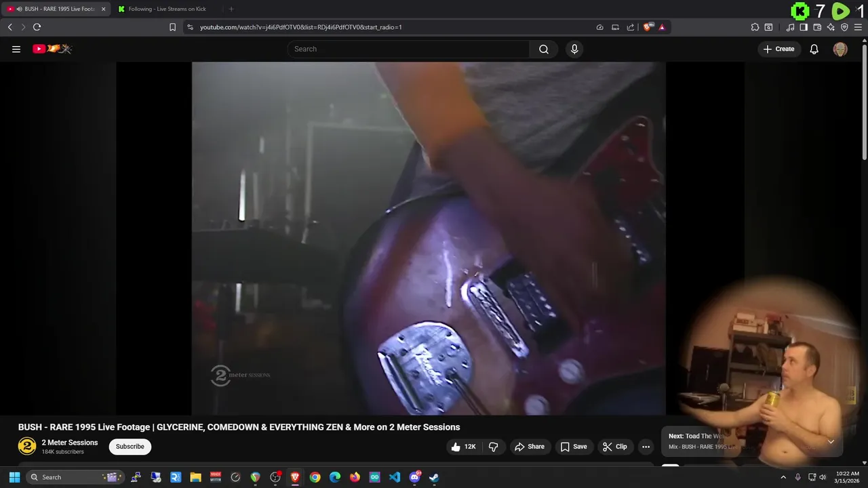Reload the page with refresh icon
The height and width of the screenshot is (488, 868).
tap(37, 27)
